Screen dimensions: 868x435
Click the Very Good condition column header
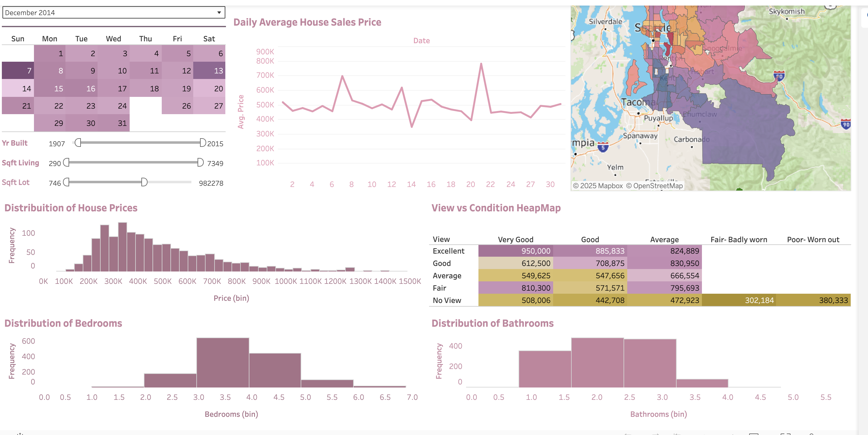(515, 239)
